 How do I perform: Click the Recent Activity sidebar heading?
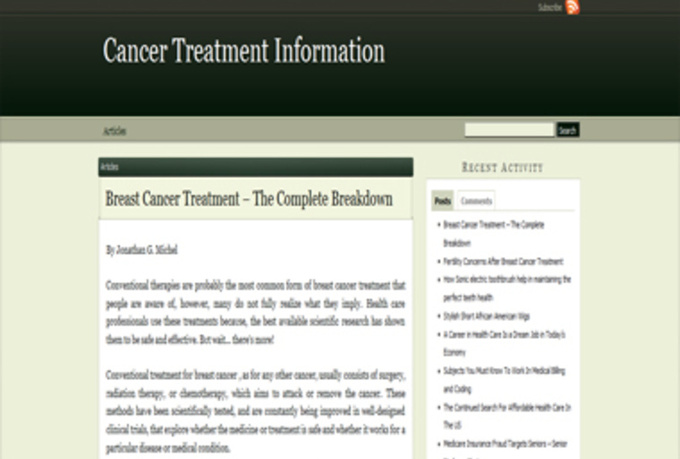[x=503, y=167]
